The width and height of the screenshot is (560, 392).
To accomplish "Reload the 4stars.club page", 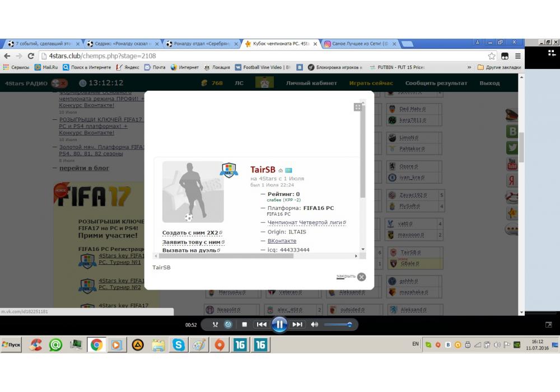I will pos(31,56).
